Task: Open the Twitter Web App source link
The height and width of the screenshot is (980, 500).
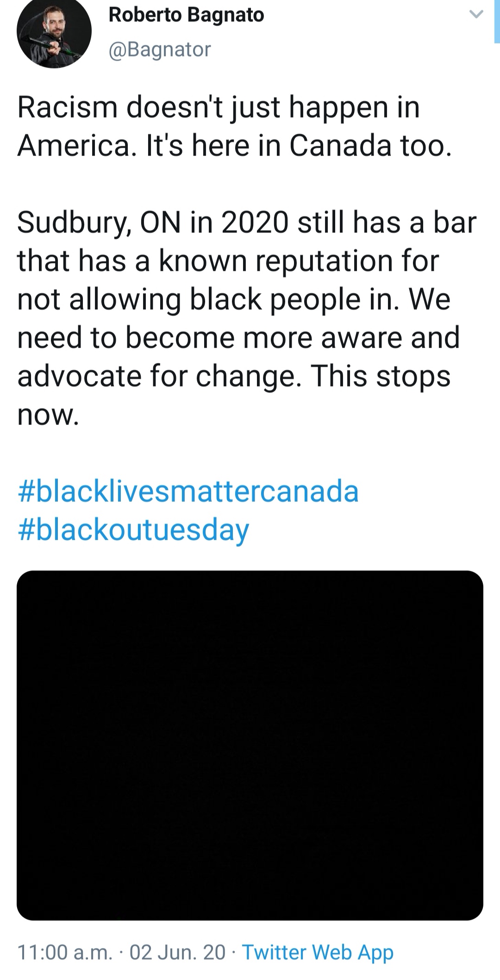Action: [x=318, y=952]
